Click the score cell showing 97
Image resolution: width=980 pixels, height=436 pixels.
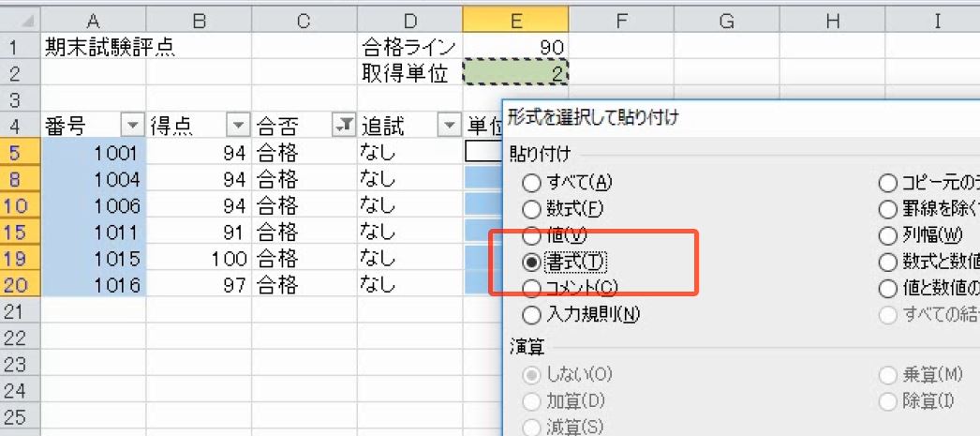pyautogui.click(x=199, y=285)
